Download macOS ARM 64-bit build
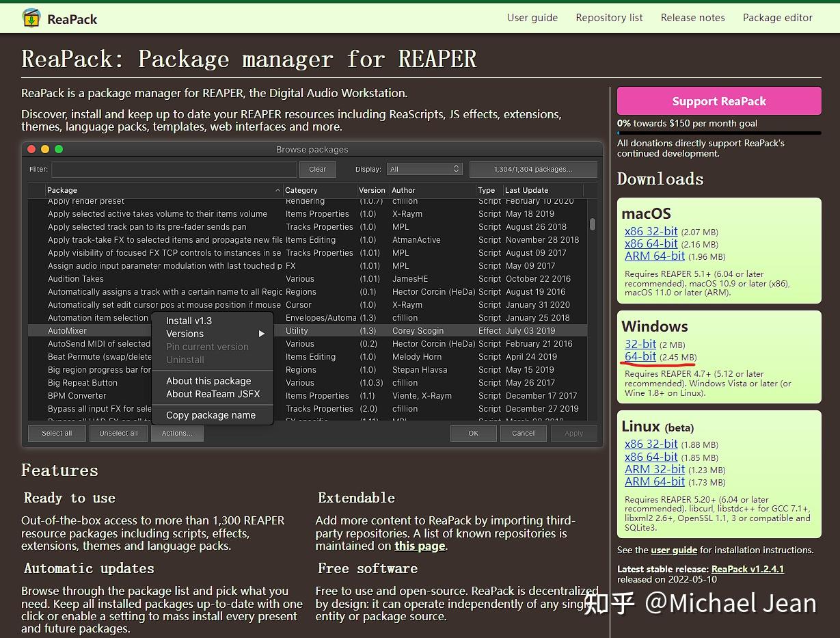 tap(655, 256)
